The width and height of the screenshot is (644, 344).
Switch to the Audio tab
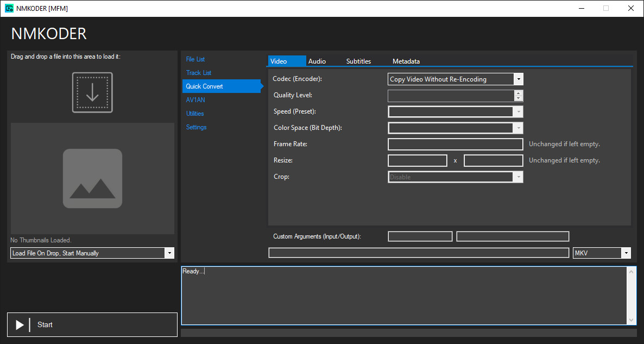point(317,61)
